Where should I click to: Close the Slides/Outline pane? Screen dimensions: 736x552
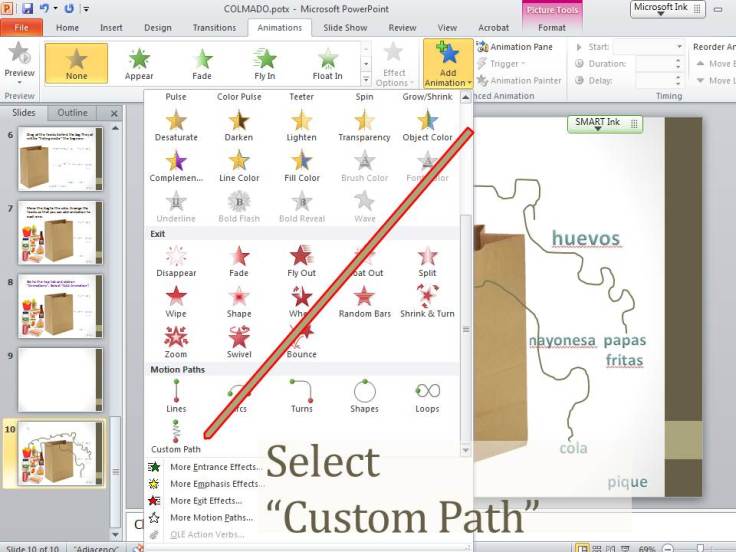pos(114,113)
